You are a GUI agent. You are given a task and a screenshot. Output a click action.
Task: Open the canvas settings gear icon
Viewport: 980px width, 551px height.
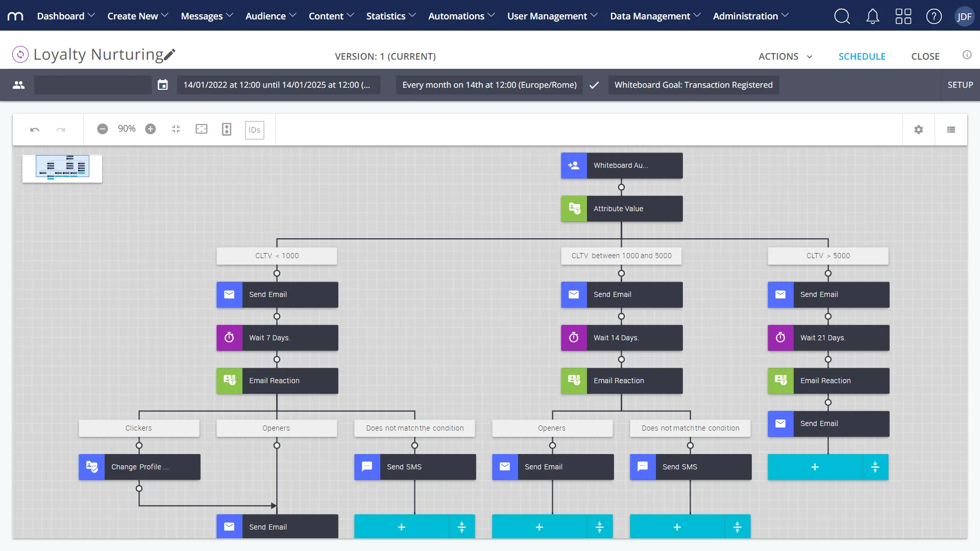(919, 129)
